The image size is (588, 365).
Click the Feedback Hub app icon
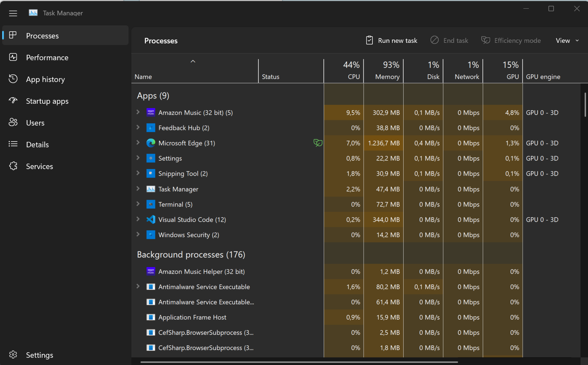coord(151,128)
